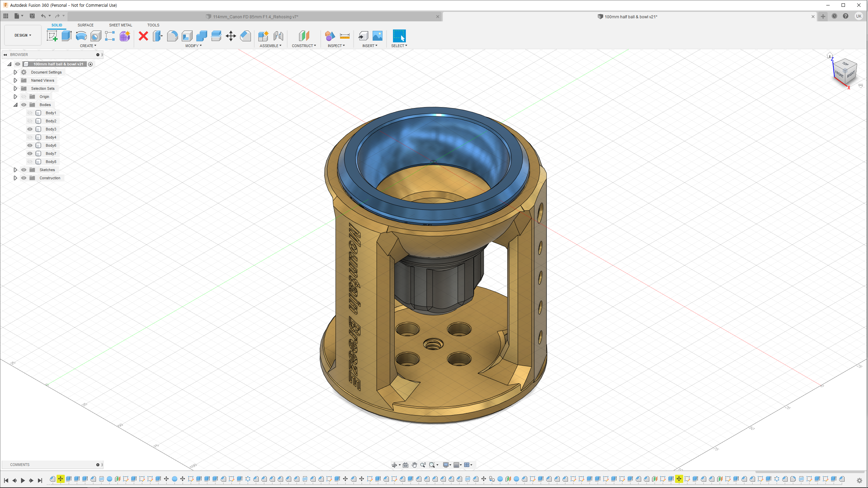Collapse the Bodies folder
This screenshot has width=868, height=488.
tap(15, 105)
